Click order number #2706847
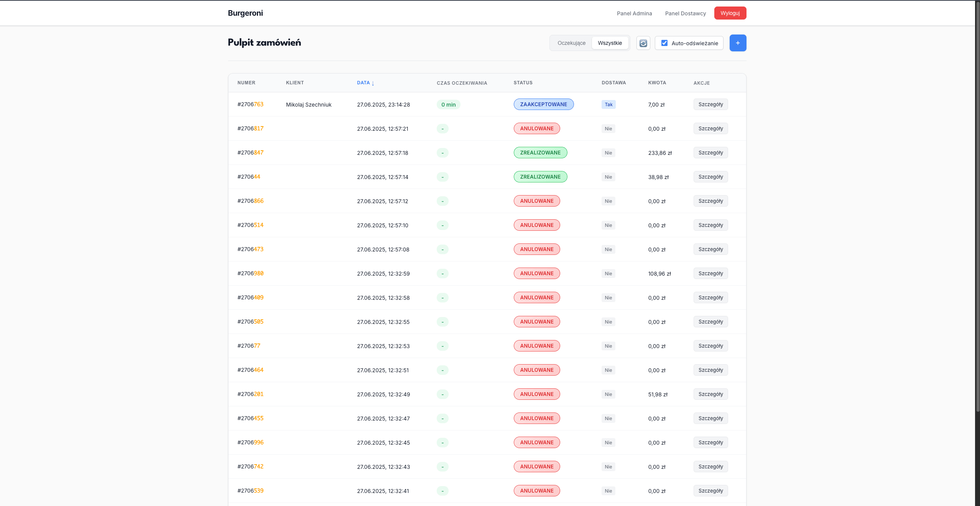This screenshot has height=506, width=980. [x=250, y=153]
